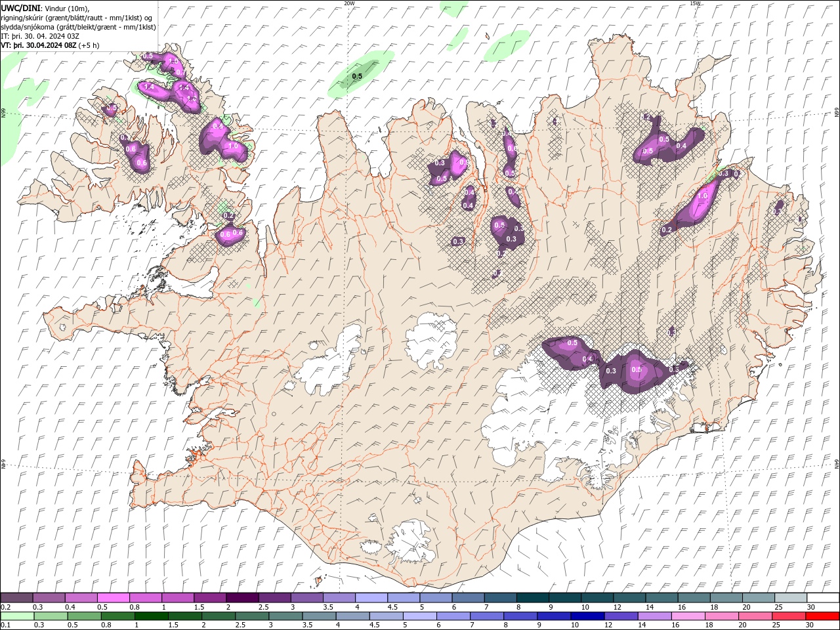Click the black '0.5' label in offshore green patch
Image resolution: width=840 pixels, height=630 pixels.
tap(357, 77)
